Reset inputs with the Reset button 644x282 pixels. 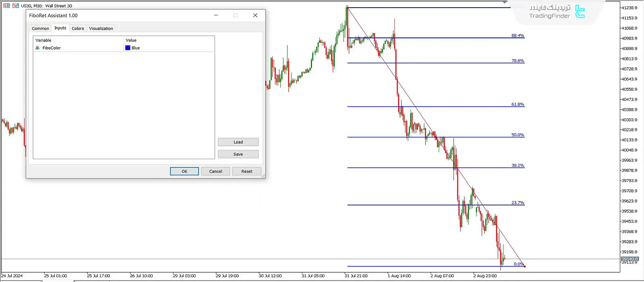247,171
